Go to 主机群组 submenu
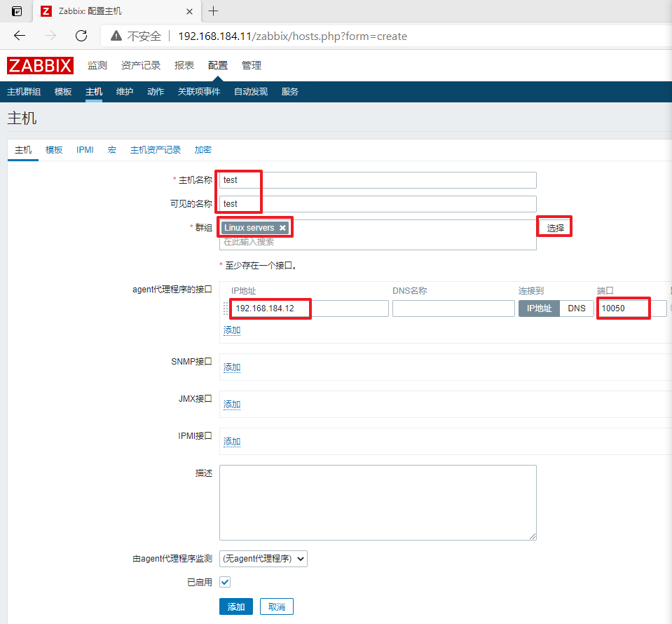Image resolution: width=672 pixels, height=624 pixels. 24,92
